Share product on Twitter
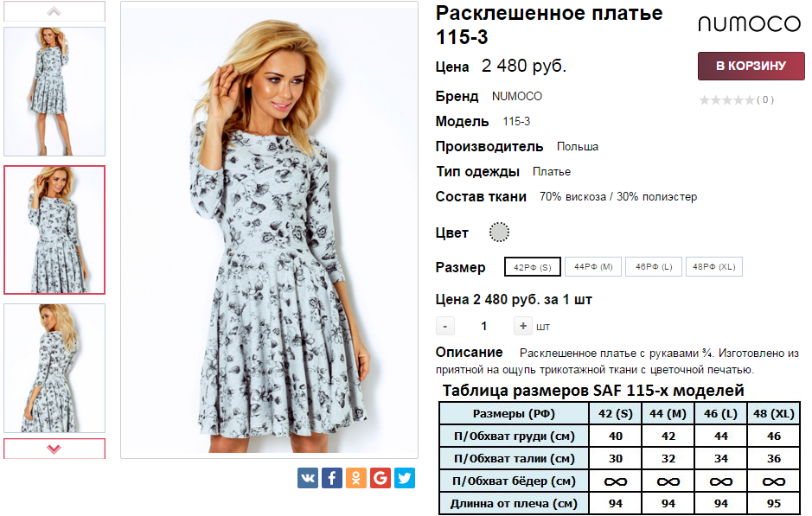The image size is (812, 516). (405, 478)
